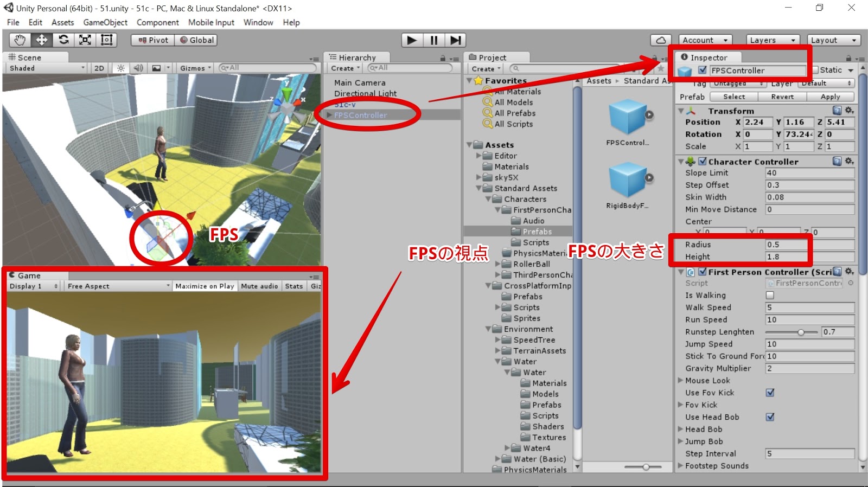Click prefab Revert button
This screenshot has height=487, width=868.
(x=782, y=97)
